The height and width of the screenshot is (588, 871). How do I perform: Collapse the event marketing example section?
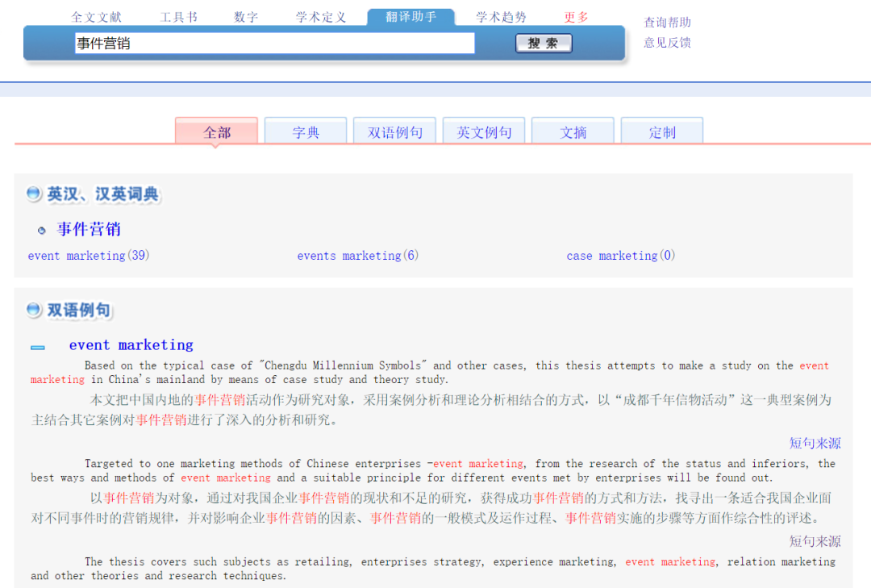click(38, 348)
